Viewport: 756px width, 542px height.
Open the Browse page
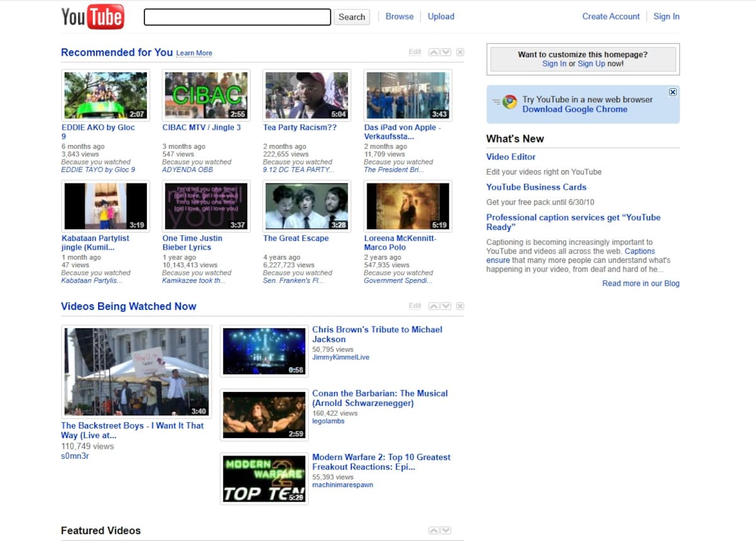pyautogui.click(x=399, y=16)
